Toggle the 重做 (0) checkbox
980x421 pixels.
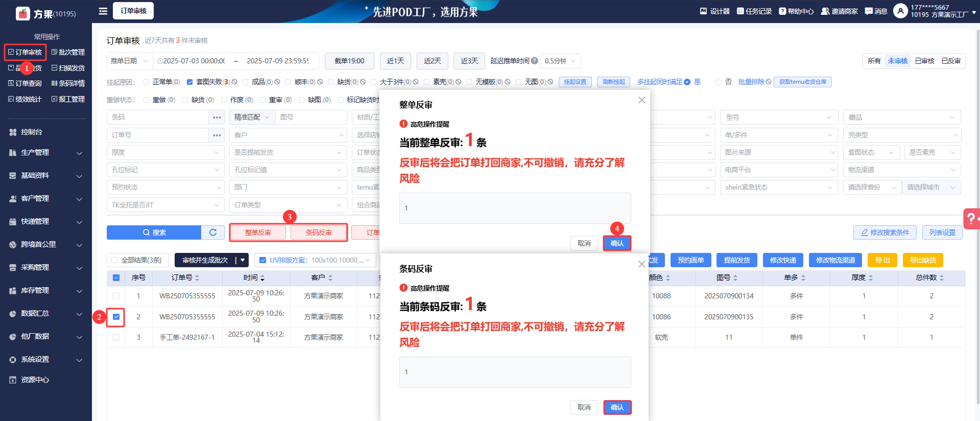point(147,100)
